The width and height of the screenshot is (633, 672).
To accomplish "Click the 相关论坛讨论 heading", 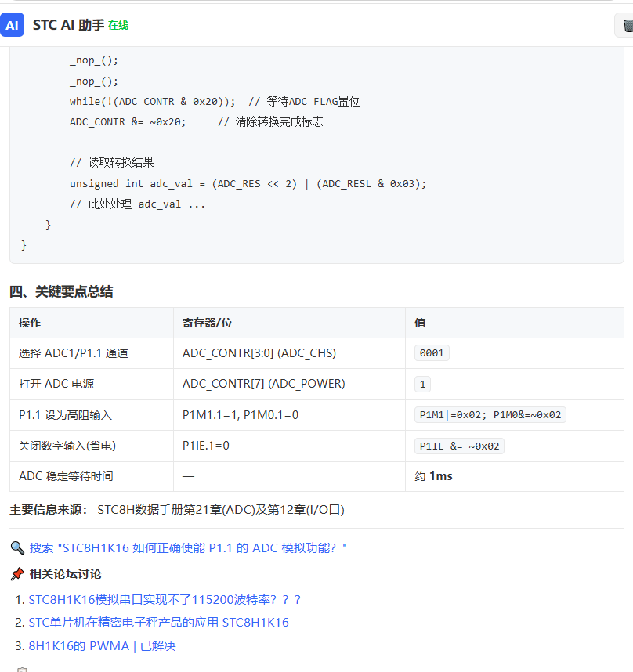I will (66, 574).
